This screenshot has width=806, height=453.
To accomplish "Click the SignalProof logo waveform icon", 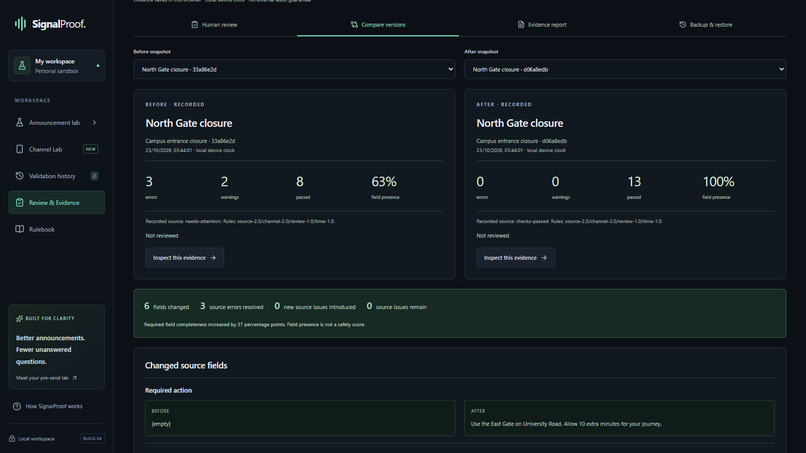I will tap(21, 24).
